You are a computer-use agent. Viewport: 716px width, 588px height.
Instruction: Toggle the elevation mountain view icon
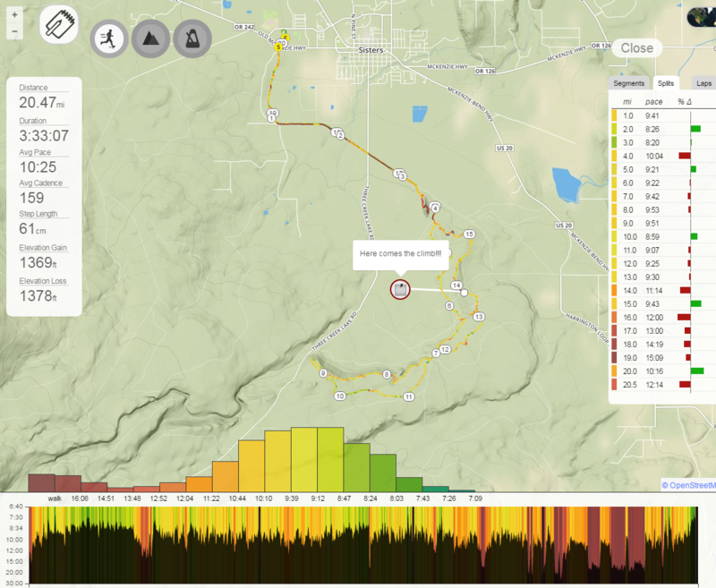(150, 39)
